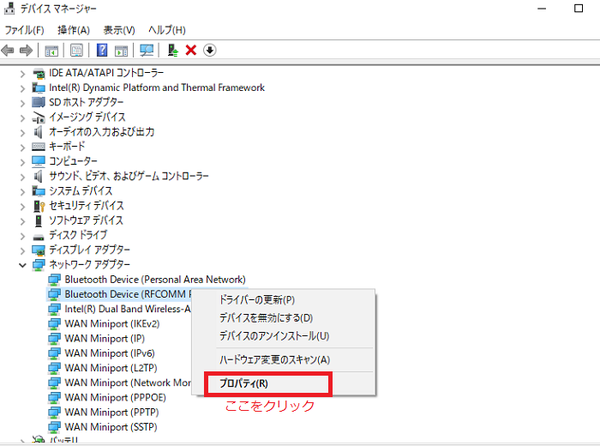Select the コンピューター category label
The width and height of the screenshot is (600, 446).
(x=73, y=161)
